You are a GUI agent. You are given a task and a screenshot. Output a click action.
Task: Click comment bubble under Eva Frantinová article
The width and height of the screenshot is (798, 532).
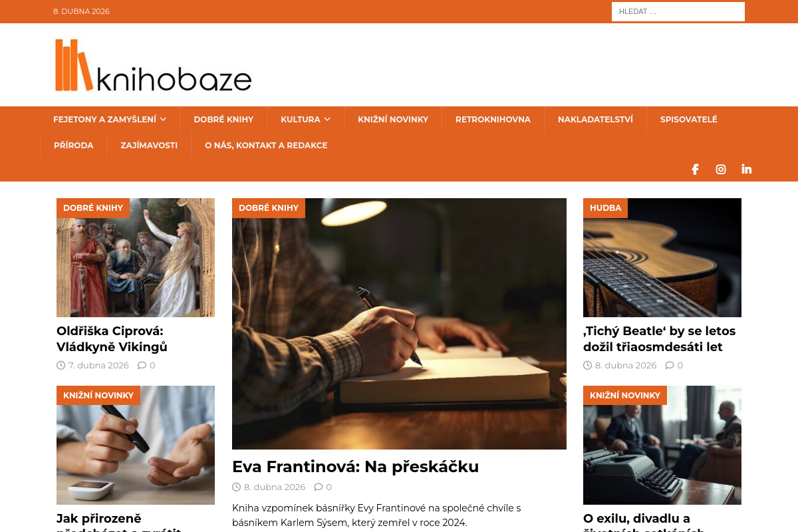click(x=319, y=487)
